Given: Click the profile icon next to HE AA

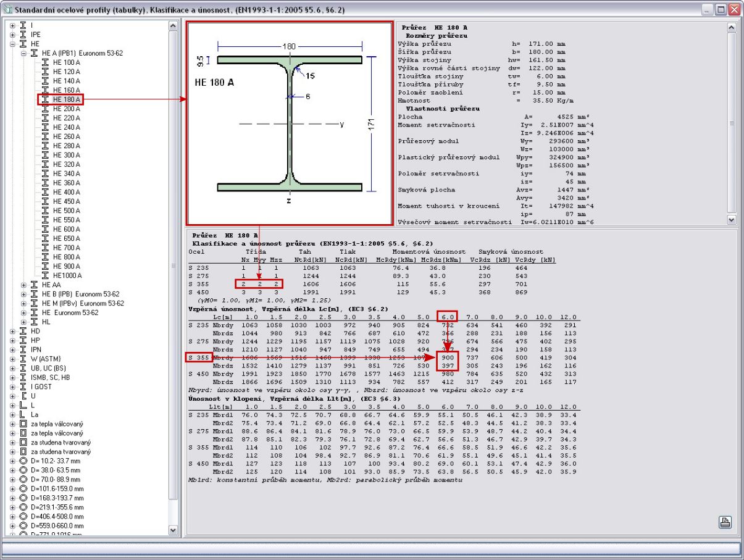Looking at the screenshot, I should [35, 285].
